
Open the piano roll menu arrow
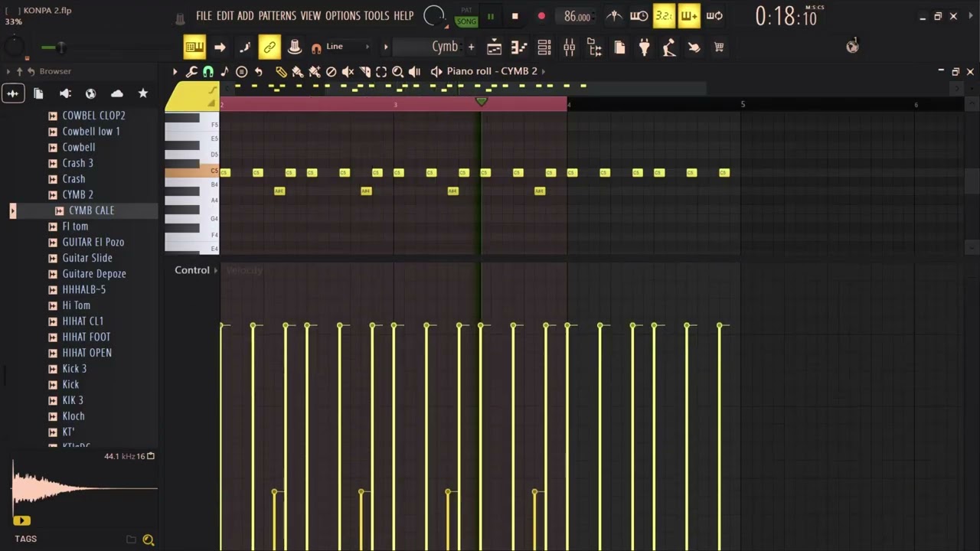[175, 71]
